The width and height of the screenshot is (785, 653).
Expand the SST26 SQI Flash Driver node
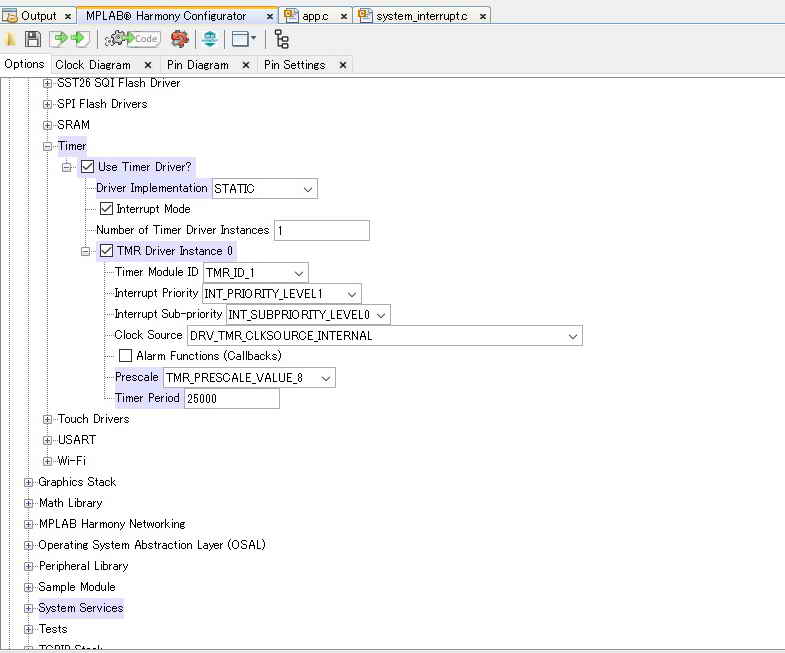[x=48, y=84]
